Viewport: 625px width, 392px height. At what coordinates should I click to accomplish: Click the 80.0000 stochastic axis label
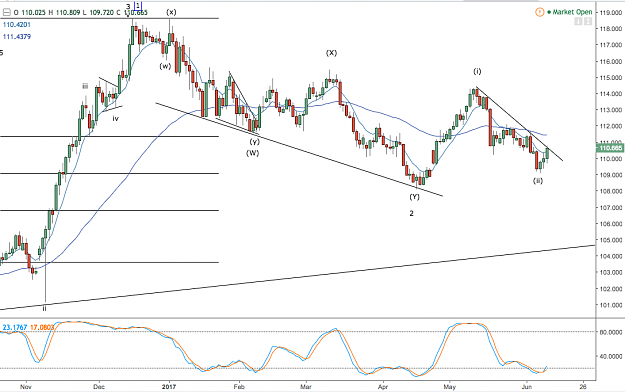click(x=611, y=332)
